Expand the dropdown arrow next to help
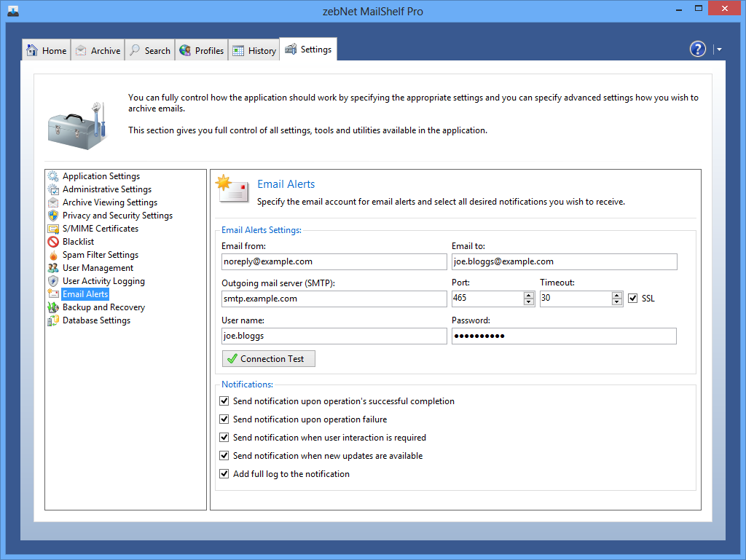 coord(719,49)
